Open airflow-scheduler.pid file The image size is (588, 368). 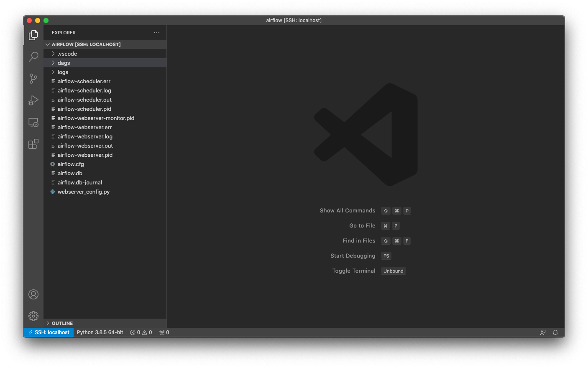(x=105, y=109)
